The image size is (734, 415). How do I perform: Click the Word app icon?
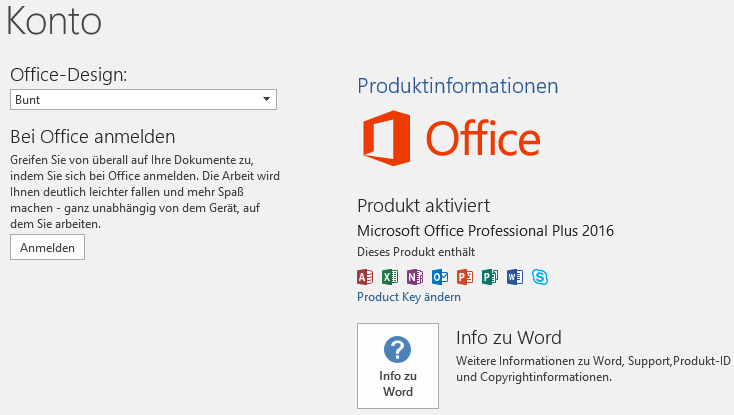pyautogui.click(x=515, y=277)
